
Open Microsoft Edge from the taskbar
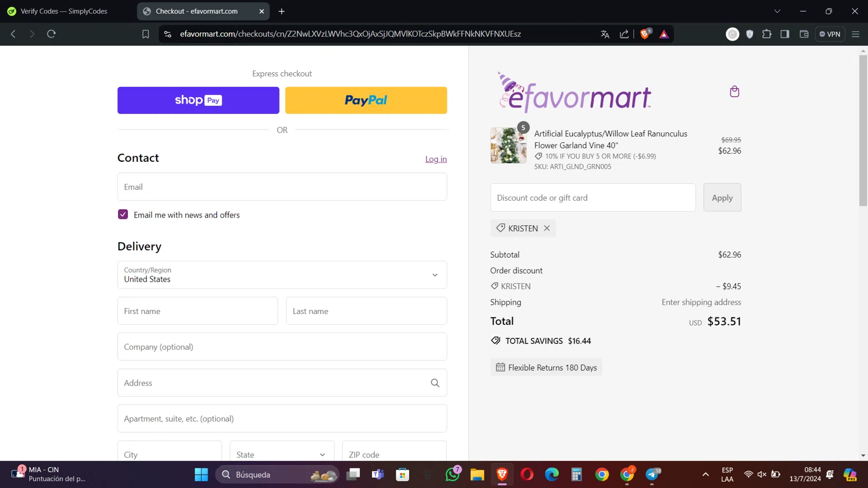pyautogui.click(x=552, y=475)
